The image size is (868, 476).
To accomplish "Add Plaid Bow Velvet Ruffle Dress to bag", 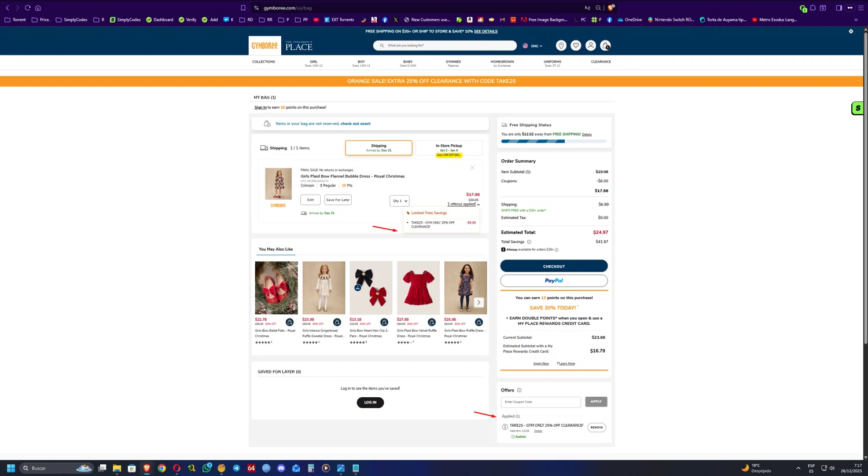I will pos(432,322).
